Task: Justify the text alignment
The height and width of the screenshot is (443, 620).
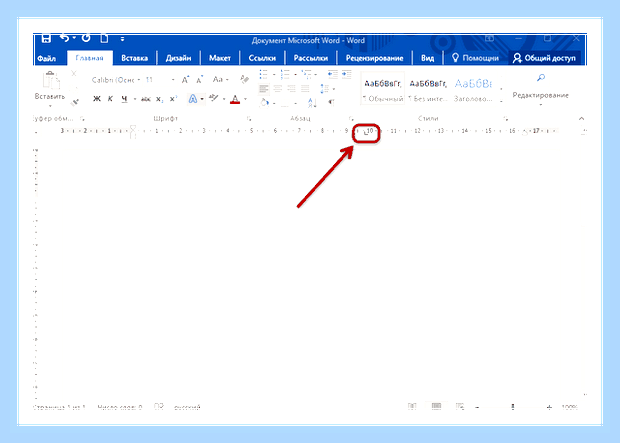Action: click(305, 89)
